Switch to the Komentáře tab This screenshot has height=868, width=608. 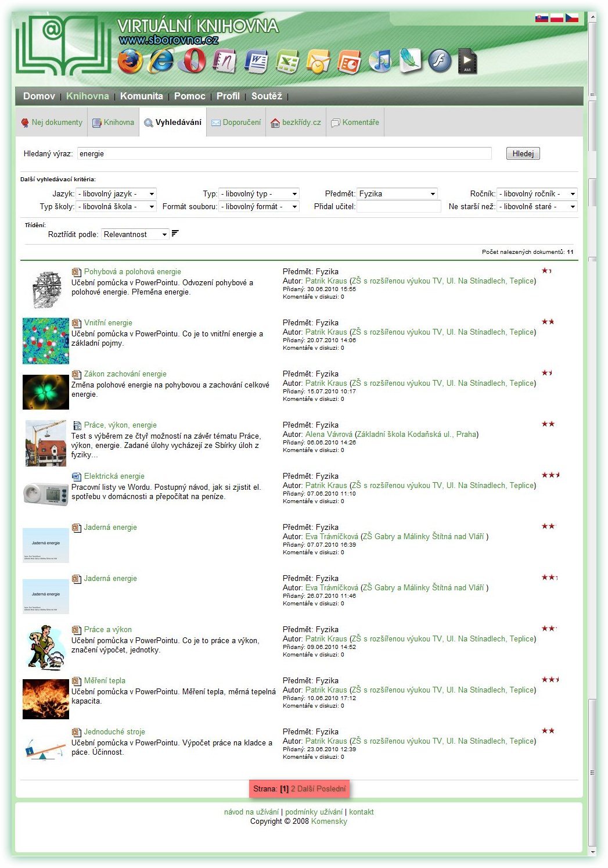[x=355, y=123]
